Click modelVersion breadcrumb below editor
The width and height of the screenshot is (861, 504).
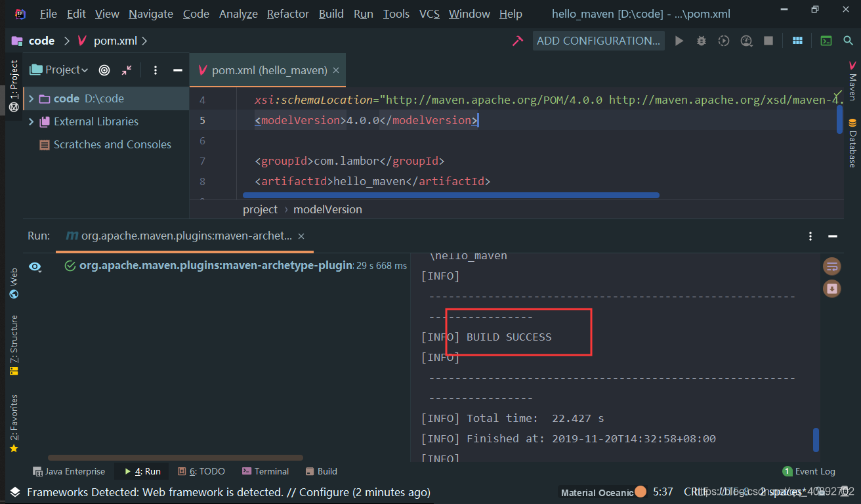click(327, 209)
